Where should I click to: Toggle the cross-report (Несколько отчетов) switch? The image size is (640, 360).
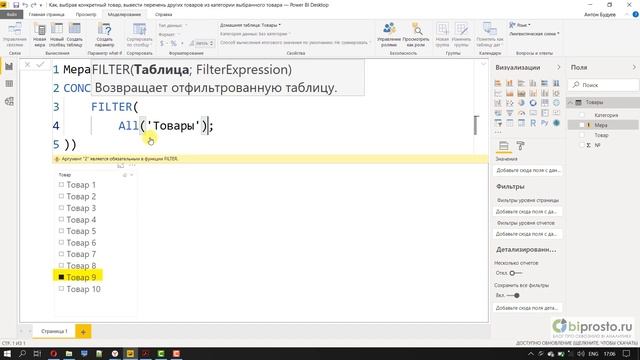[515, 273]
